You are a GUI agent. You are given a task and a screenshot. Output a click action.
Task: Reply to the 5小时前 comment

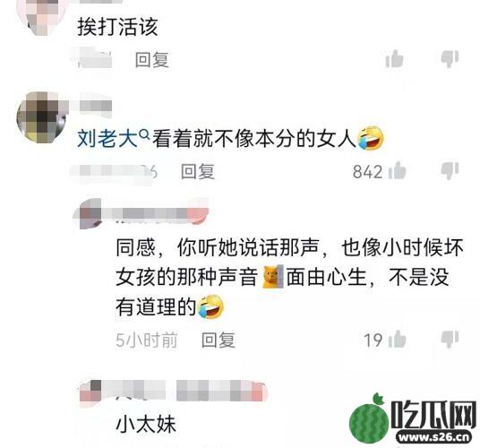pyautogui.click(x=219, y=340)
